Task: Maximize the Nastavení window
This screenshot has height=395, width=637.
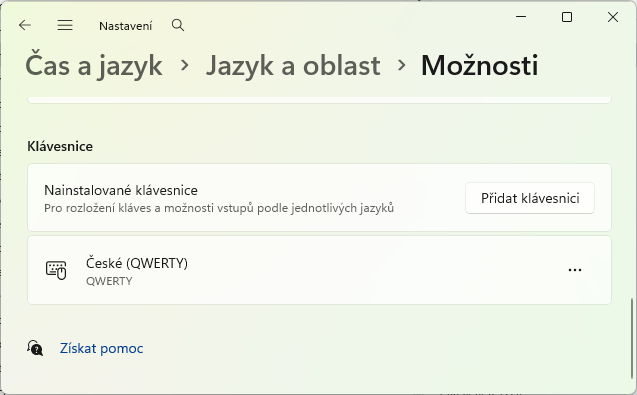Action: click(567, 17)
